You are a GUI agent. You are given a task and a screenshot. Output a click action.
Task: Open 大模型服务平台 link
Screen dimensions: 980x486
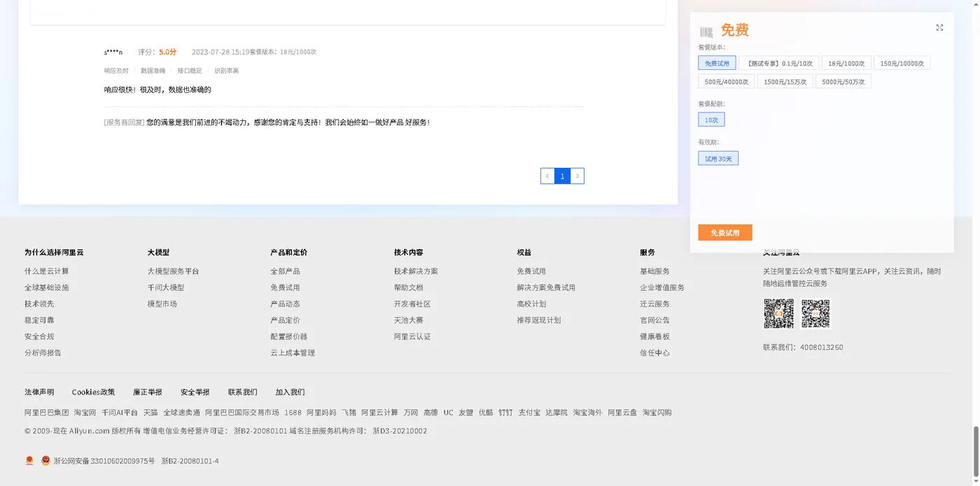click(x=174, y=271)
